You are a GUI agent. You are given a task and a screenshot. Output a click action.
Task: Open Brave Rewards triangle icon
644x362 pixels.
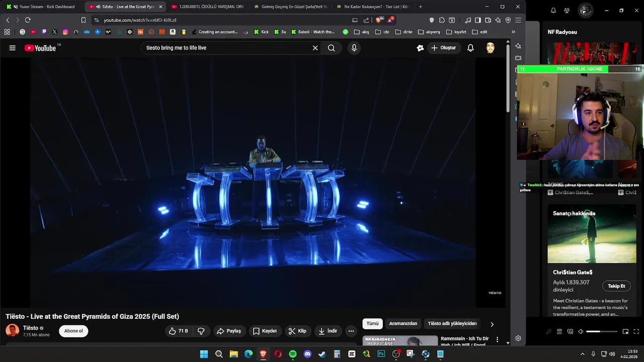[x=390, y=20]
